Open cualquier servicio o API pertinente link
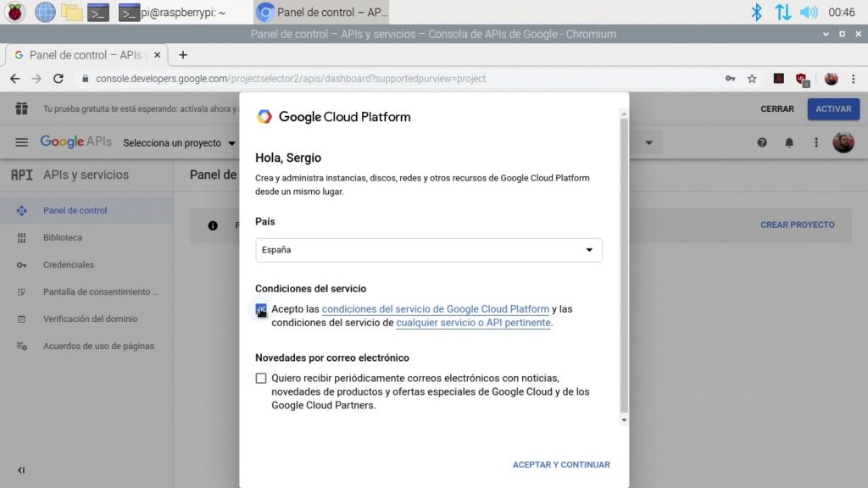The height and width of the screenshot is (488, 868). coord(473,323)
